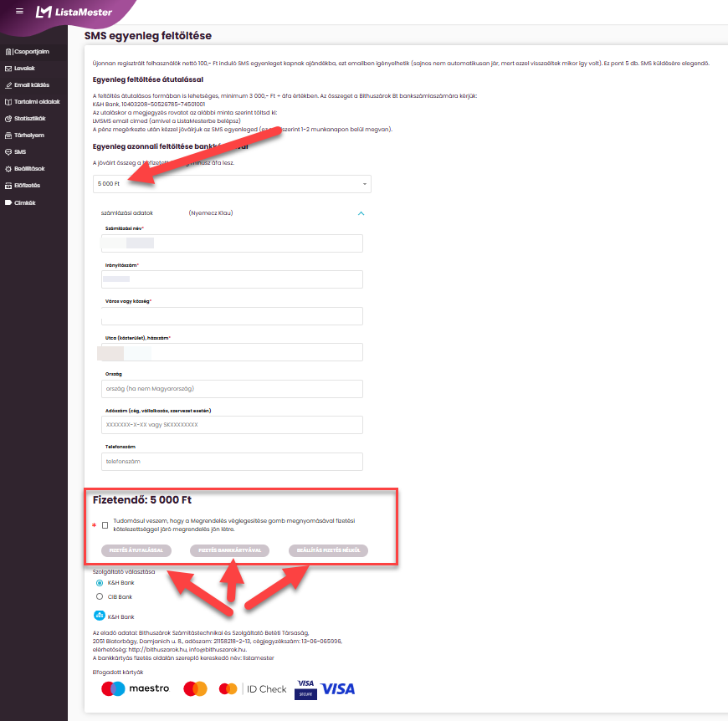Tick the payment obligation acknowledgment checkbox
The width and height of the screenshot is (728, 721).
[105, 525]
